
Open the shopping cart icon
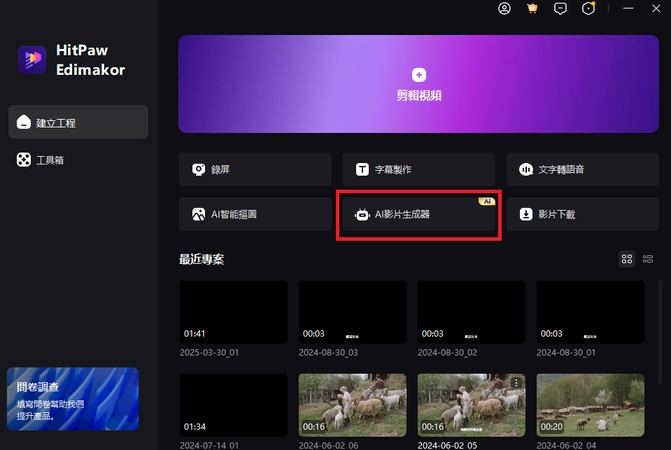pyautogui.click(x=532, y=8)
